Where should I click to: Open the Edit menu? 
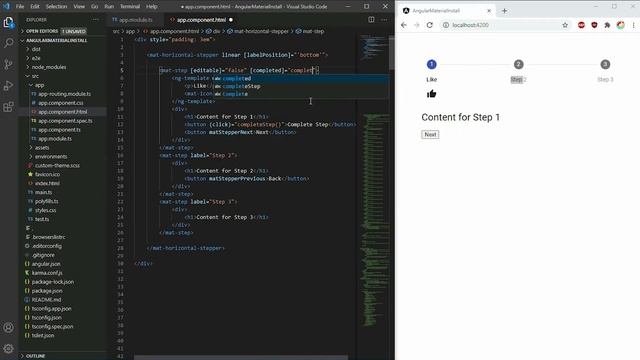[35, 6]
